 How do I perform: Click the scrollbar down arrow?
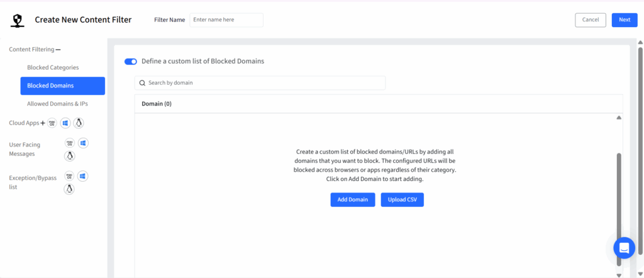[x=619, y=274]
